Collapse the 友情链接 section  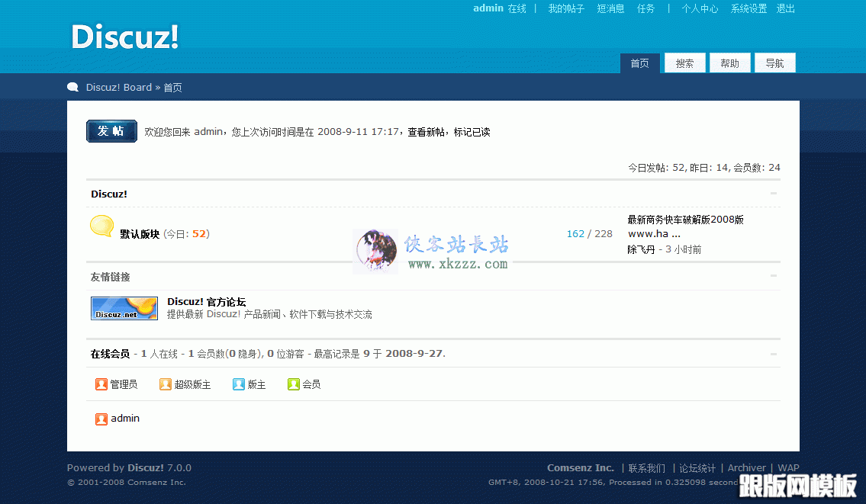point(774,275)
